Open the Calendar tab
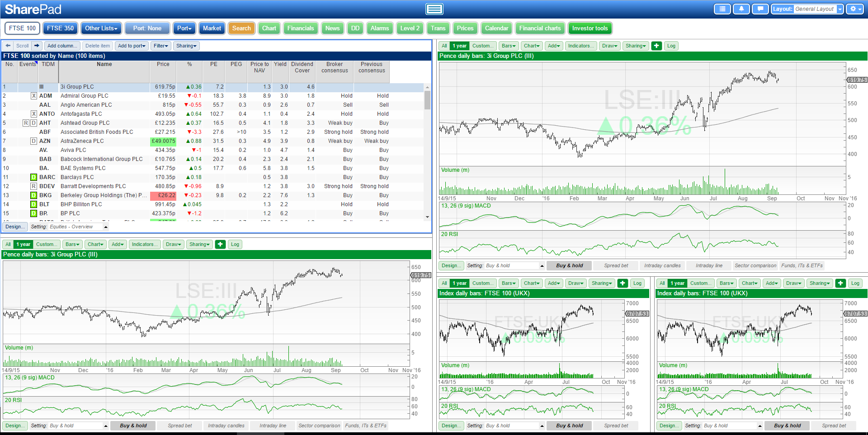 [496, 28]
